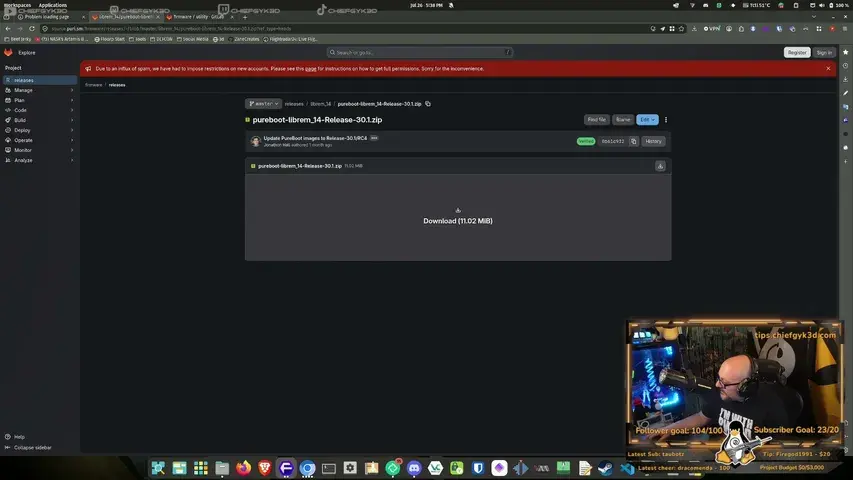The height and width of the screenshot is (480, 853).
Task: Expand the Build sidebar section
Action: pos(39,120)
